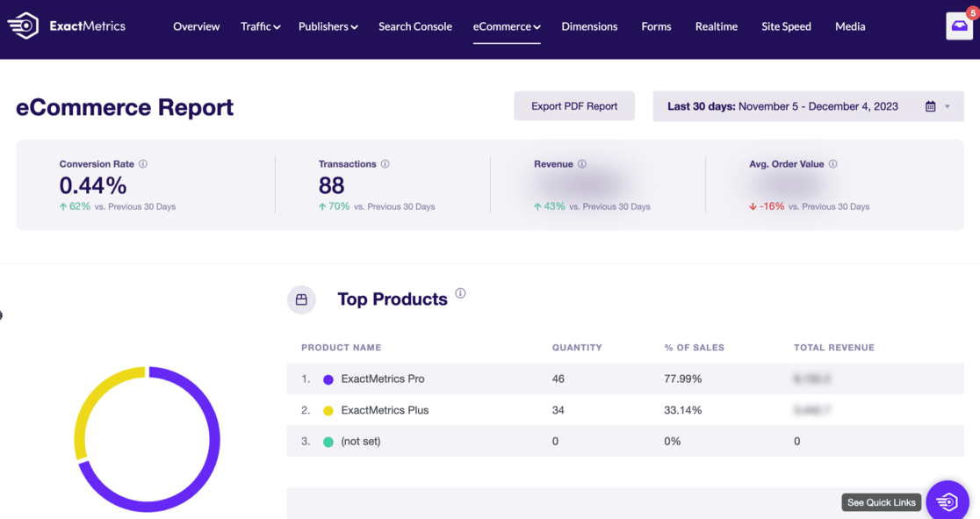Switch to the Media tab

[850, 26]
